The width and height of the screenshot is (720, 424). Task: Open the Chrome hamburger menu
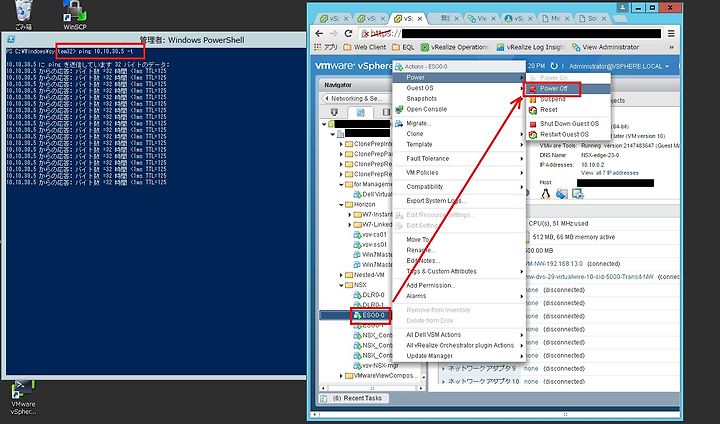[671, 34]
